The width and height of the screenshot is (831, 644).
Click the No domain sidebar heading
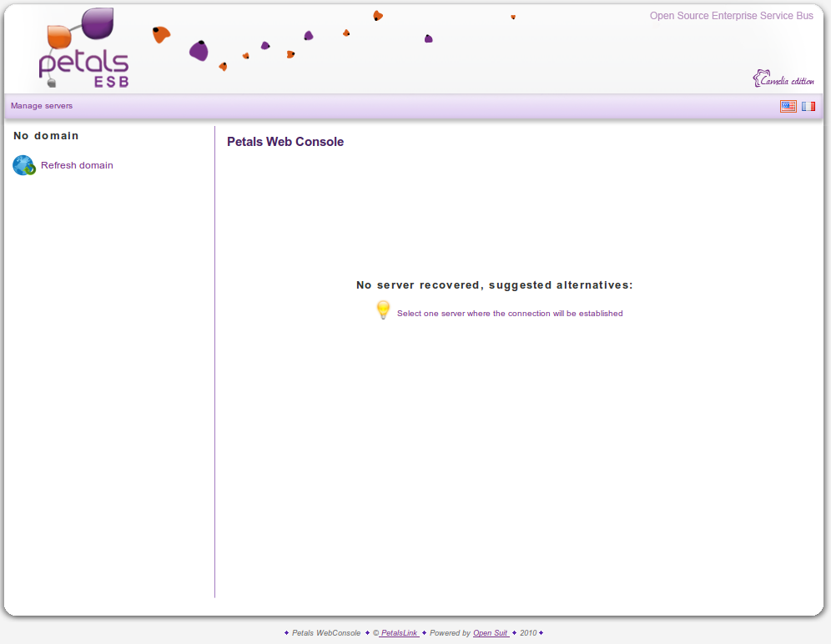click(46, 135)
